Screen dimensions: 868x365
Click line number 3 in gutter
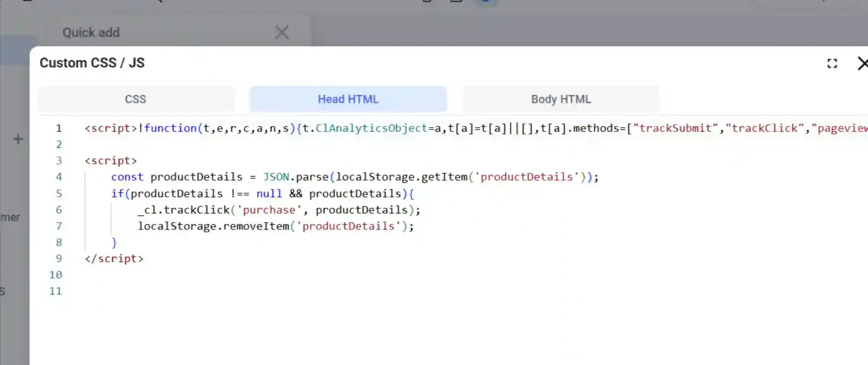pyautogui.click(x=59, y=161)
